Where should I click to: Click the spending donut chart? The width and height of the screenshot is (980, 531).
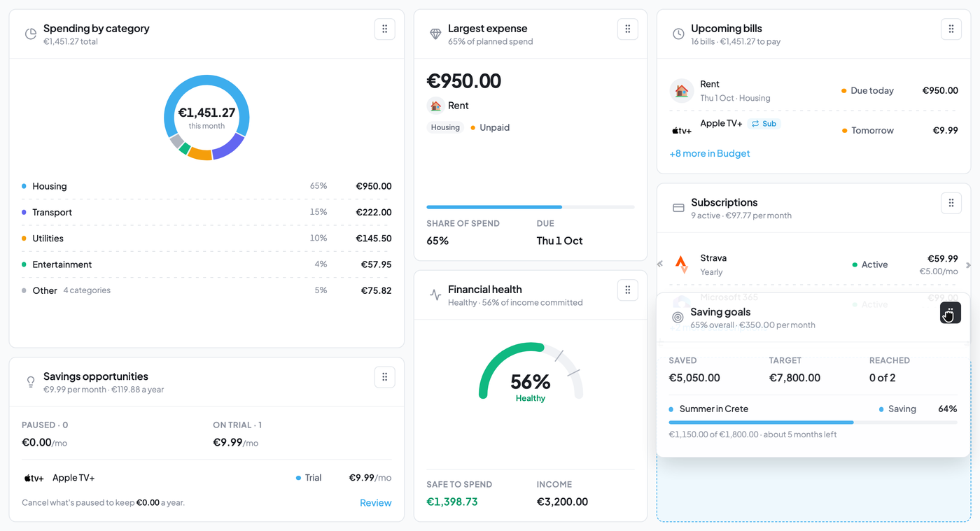point(206,118)
